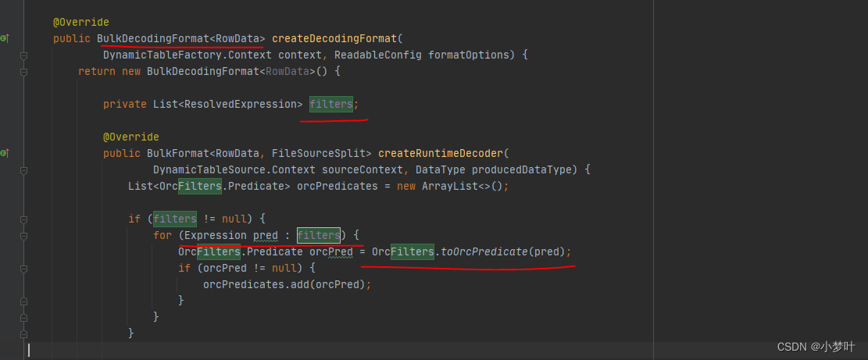Click the first @Override annotation above createDecodingFormat
The height and width of the screenshot is (360, 868).
click(81, 23)
